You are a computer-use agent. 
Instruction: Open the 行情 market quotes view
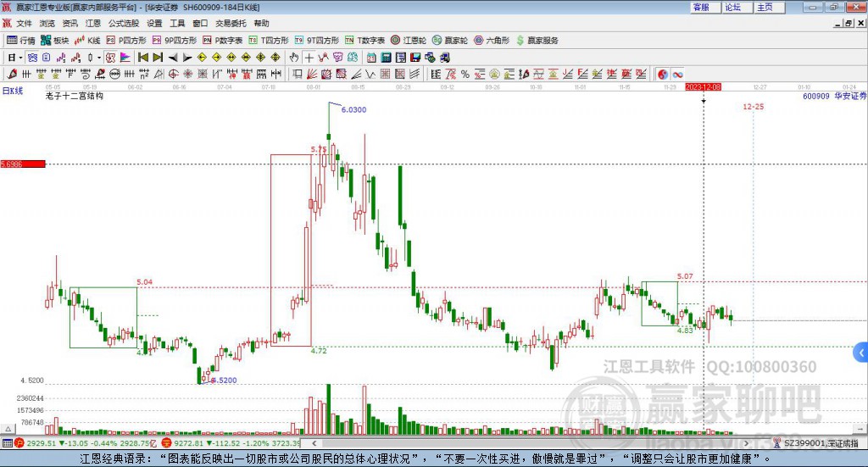coord(20,41)
